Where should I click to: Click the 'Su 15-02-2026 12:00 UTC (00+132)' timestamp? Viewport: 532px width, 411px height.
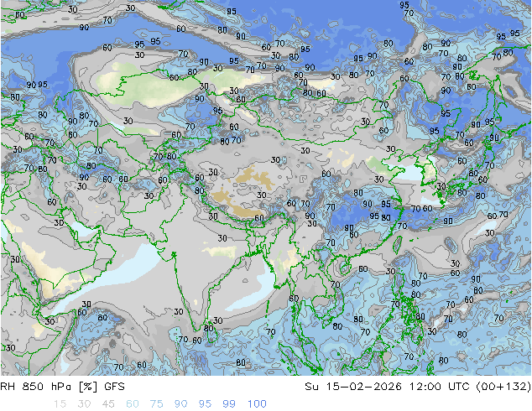click(418, 387)
